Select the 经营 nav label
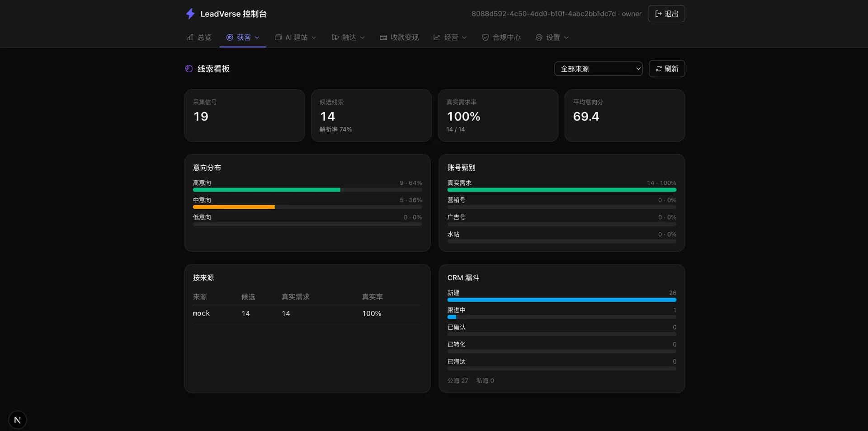The height and width of the screenshot is (431, 868). (451, 37)
